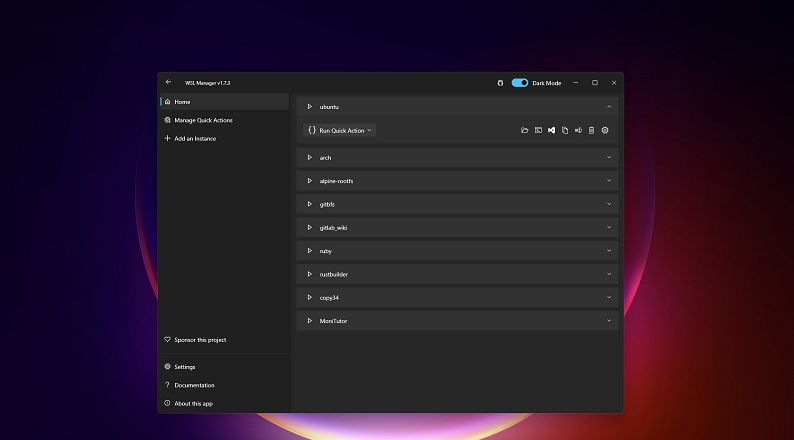Click the WSL Manager v1.7.3 title
The image size is (794, 440).
tap(207, 83)
